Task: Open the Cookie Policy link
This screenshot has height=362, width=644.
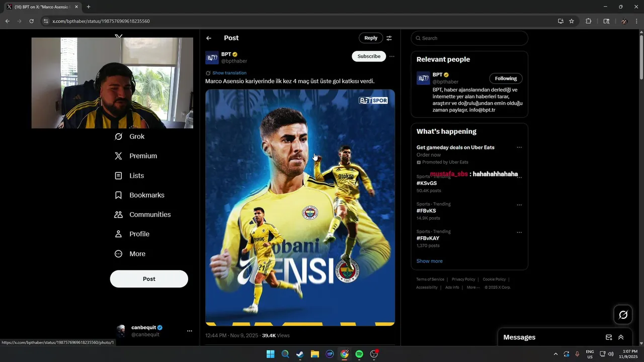Action: (494, 280)
